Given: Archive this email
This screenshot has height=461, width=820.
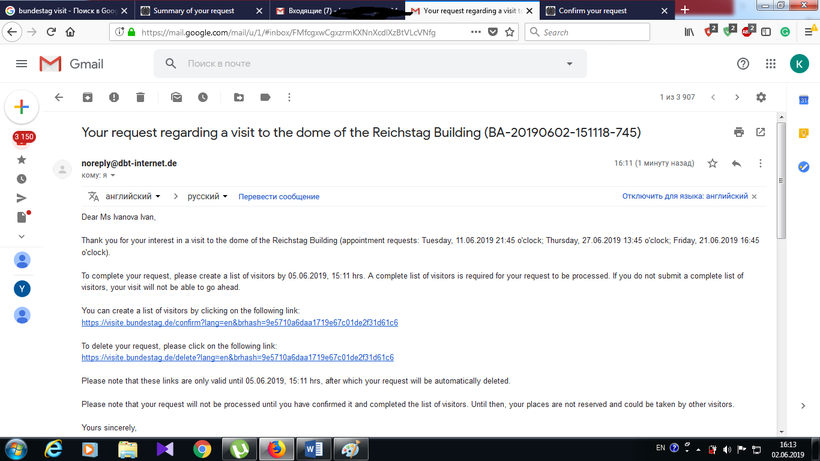Looking at the screenshot, I should [87, 97].
